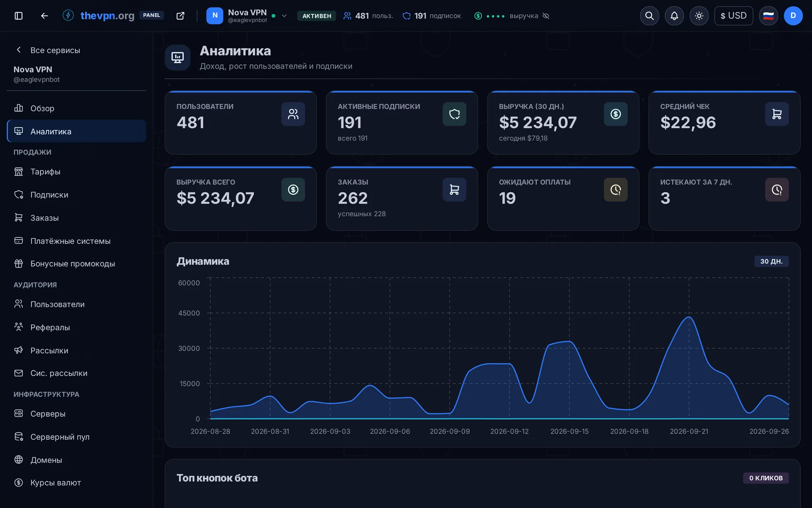Toggle the 30 дн. period badge
Viewport: 812px width, 508px height.
(771, 261)
